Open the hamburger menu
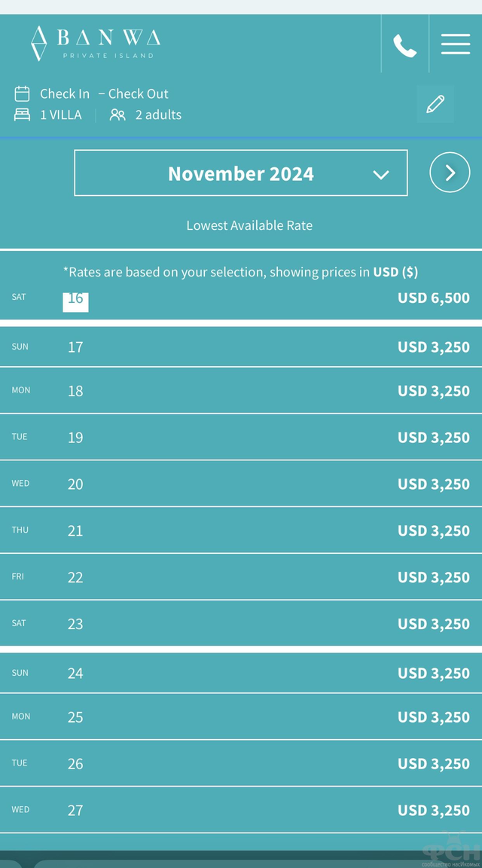Screen dimensions: 482x868 (x=456, y=44)
